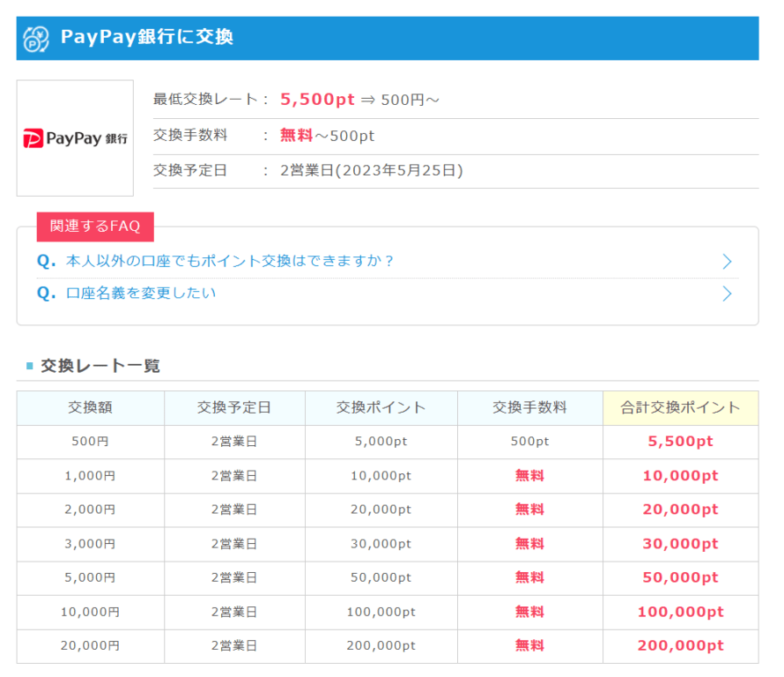
Task: Click the 500円 exchange amount row
Action: click(89, 442)
